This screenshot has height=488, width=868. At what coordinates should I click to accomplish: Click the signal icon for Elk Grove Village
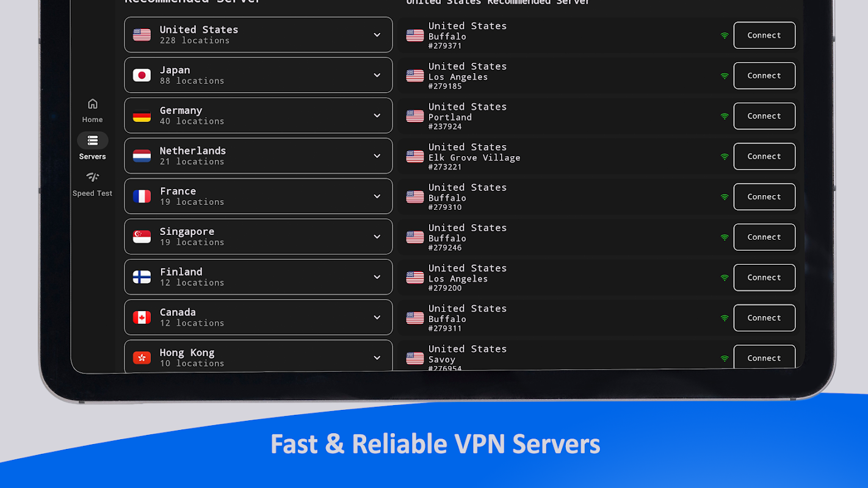(725, 157)
